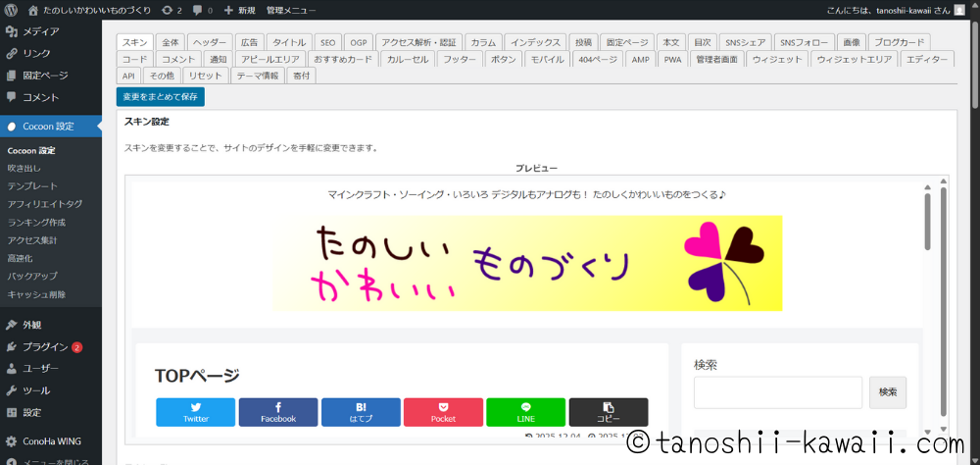Switch to SEO tab
This screenshot has width=980, height=465.
tap(327, 42)
